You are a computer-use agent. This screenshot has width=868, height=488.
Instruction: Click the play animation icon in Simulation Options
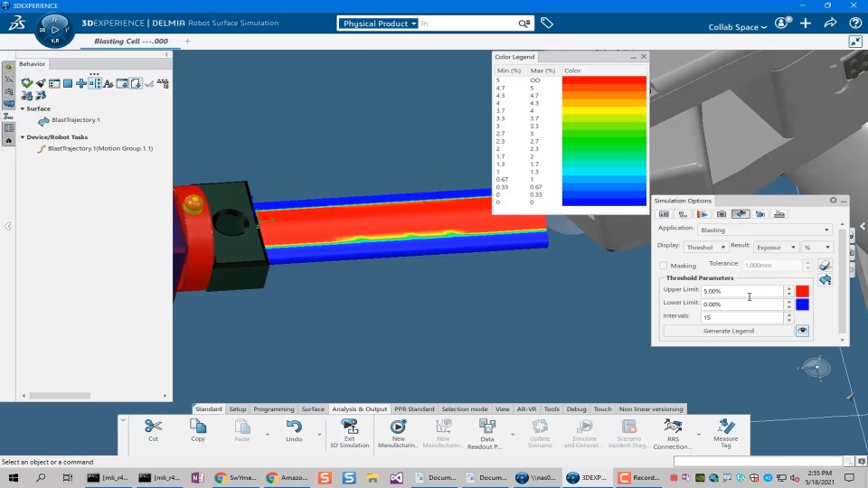tap(702, 214)
